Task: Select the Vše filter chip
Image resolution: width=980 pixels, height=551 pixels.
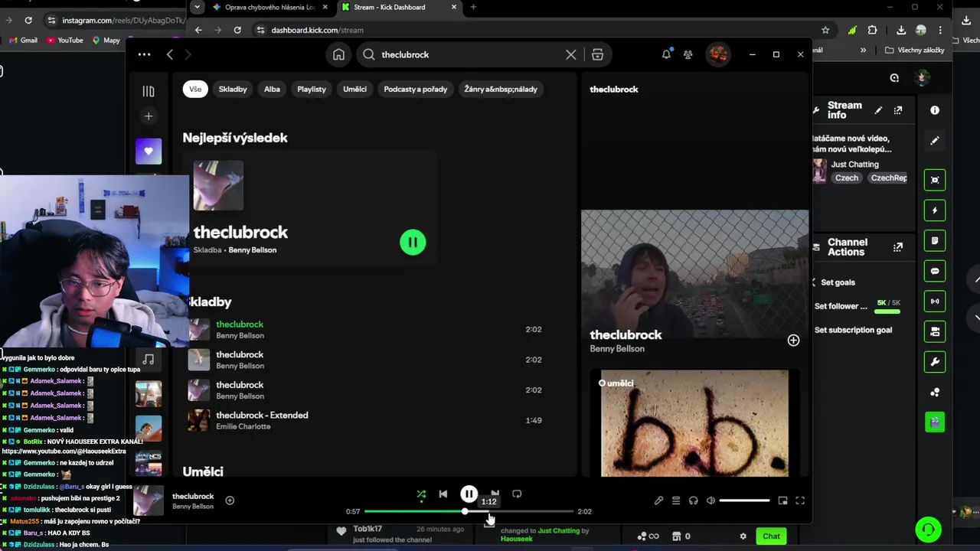Action: (x=195, y=89)
